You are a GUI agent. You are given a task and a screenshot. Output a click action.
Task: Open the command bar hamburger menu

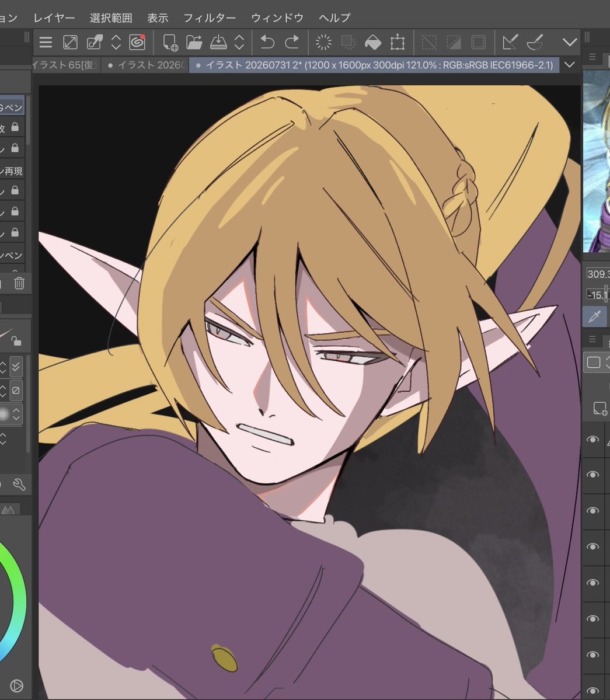[x=46, y=43]
